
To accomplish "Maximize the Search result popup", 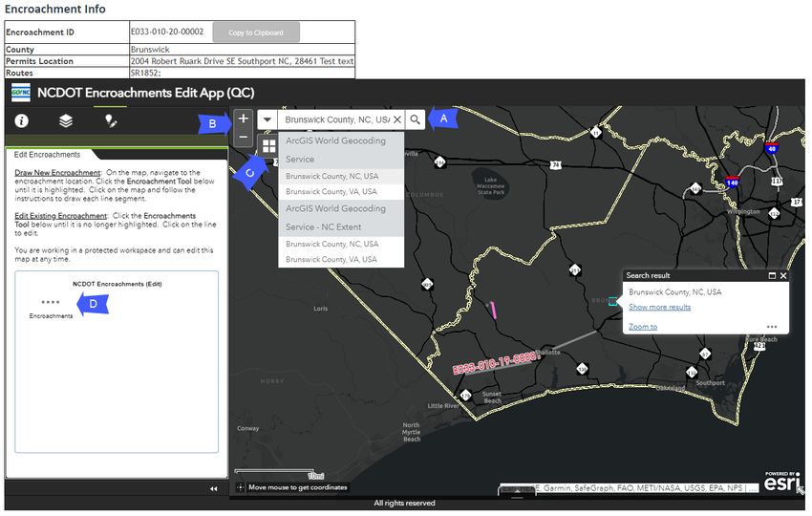I will point(772,275).
